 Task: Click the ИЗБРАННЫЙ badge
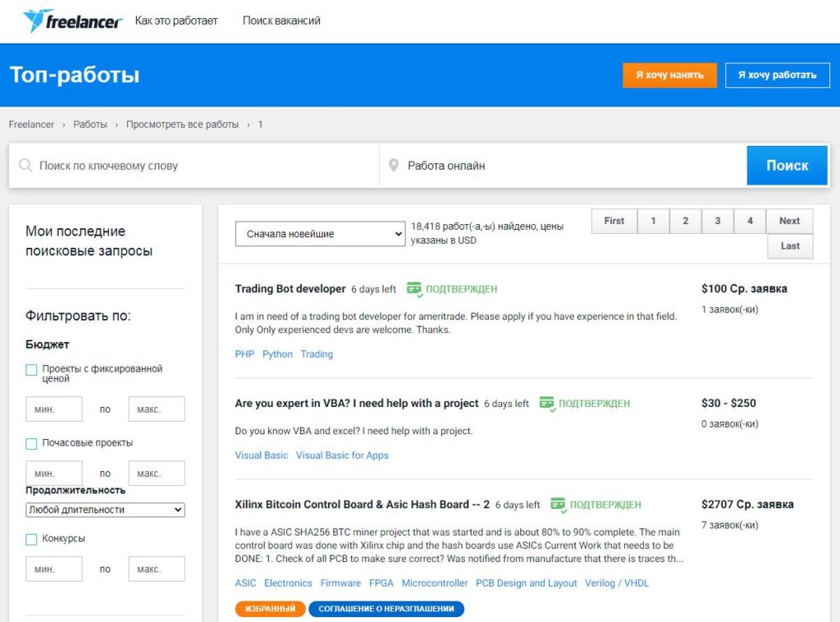click(270, 609)
